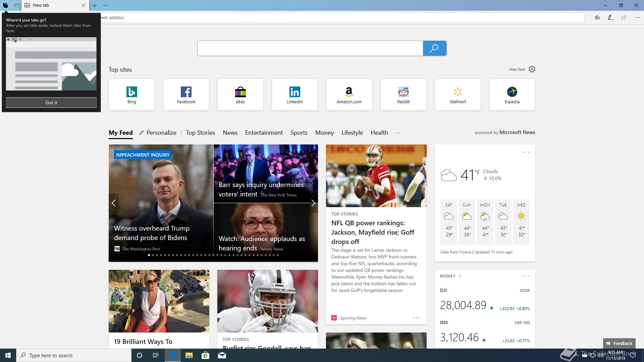Open the Reddit top site tile
The width and height of the screenshot is (644, 362).
point(404,95)
